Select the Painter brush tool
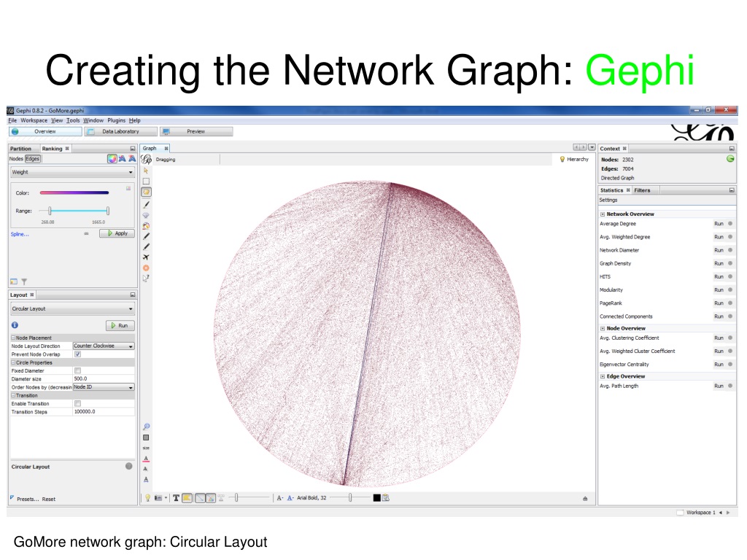Screen dimensions: 747x560 click(146, 205)
